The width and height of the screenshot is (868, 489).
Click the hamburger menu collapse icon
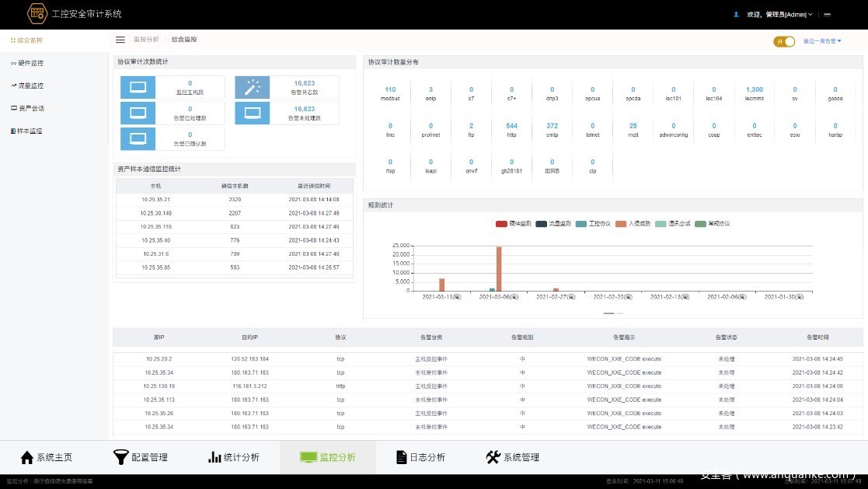pyautogui.click(x=120, y=40)
